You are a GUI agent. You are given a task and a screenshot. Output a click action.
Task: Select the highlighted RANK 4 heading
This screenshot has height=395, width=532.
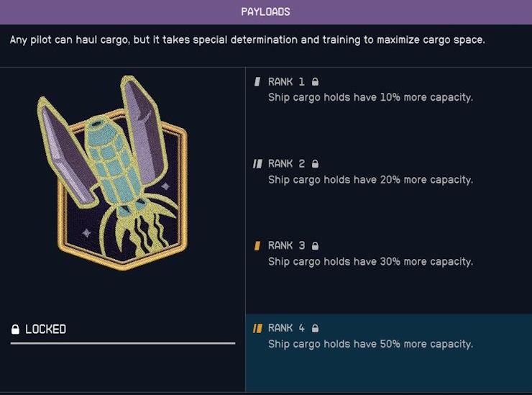click(x=286, y=328)
